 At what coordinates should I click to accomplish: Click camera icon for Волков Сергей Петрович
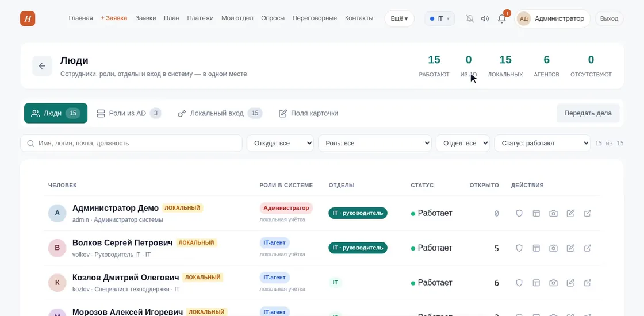tap(554, 248)
